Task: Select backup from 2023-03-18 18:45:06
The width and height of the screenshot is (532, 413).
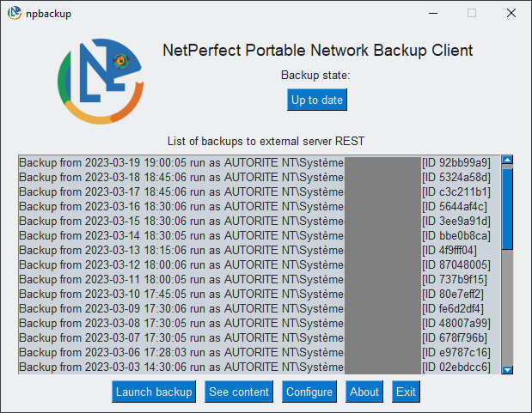Action: (x=260, y=178)
